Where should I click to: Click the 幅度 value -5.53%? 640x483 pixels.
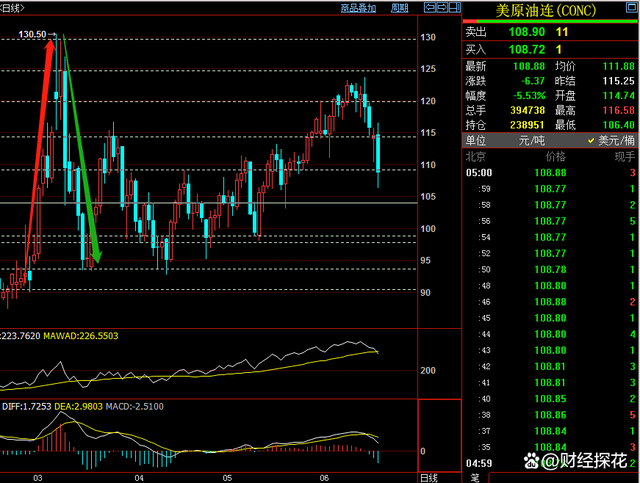[x=529, y=96]
